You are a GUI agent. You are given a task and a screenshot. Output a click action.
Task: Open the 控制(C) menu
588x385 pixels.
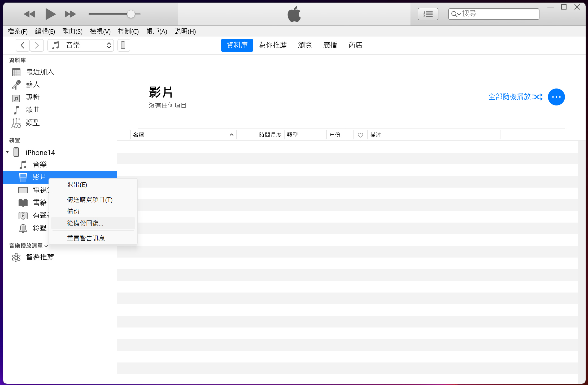pos(128,31)
